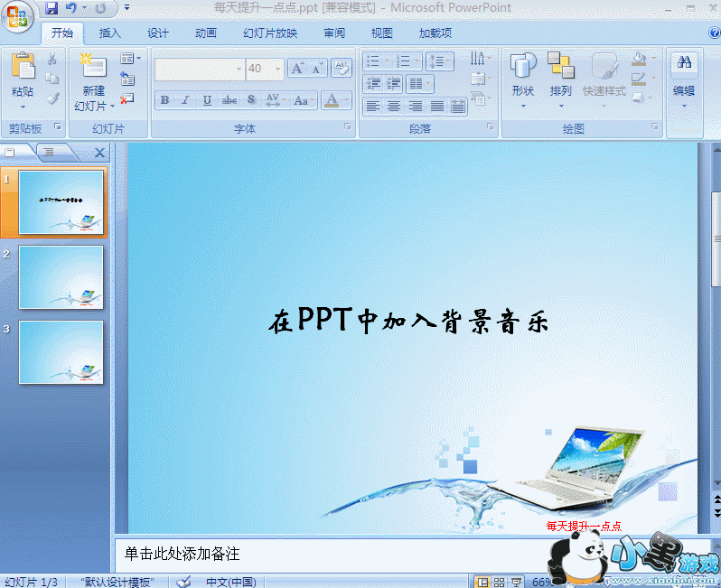Open the font size dropdown
The image size is (721, 588).
tap(277, 69)
